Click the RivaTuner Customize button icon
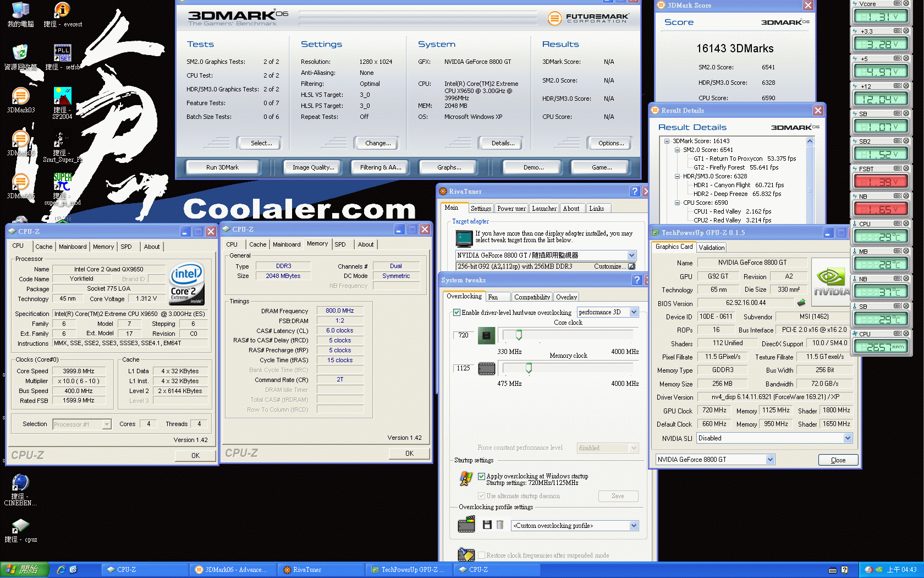The width and height of the screenshot is (924, 578). [632, 266]
